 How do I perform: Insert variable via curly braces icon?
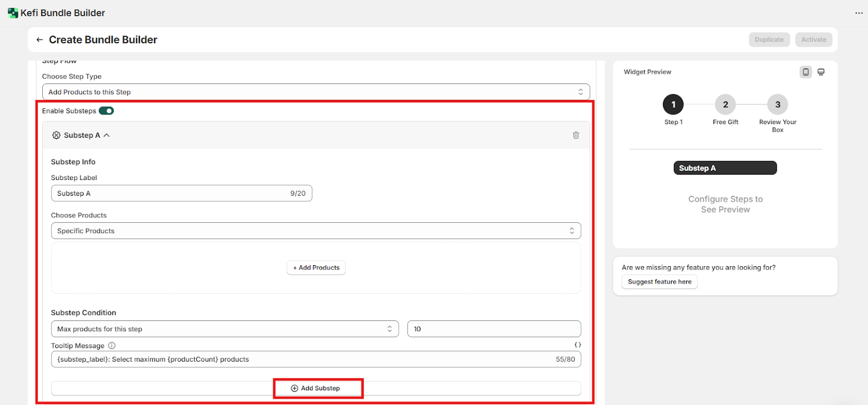point(577,345)
